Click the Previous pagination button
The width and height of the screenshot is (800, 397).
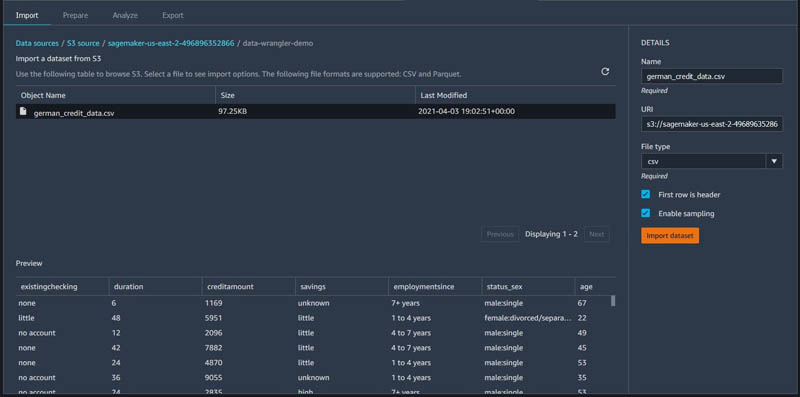tap(500, 234)
